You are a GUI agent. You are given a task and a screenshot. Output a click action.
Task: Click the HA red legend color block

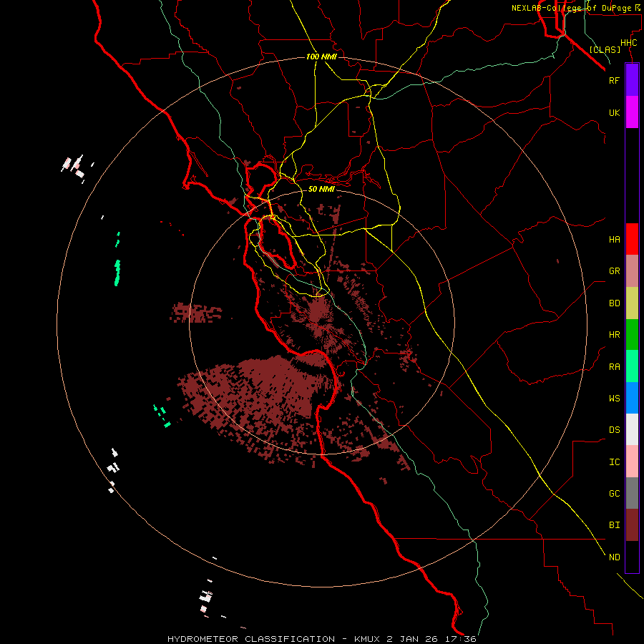coord(632,239)
